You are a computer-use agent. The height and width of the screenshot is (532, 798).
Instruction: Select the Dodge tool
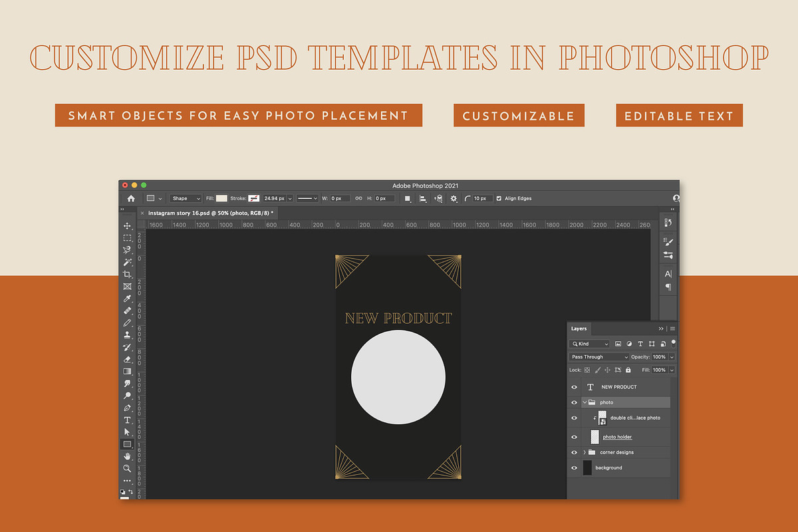127,396
